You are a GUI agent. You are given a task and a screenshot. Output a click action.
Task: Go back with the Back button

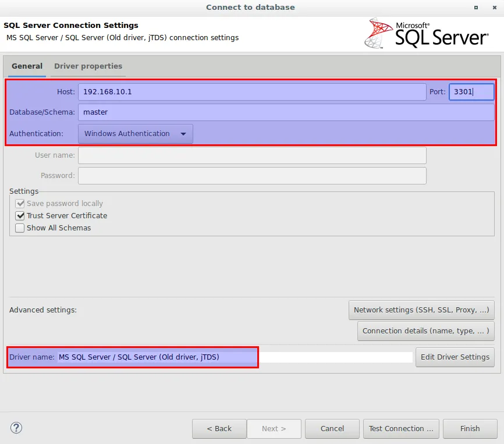coord(219,429)
